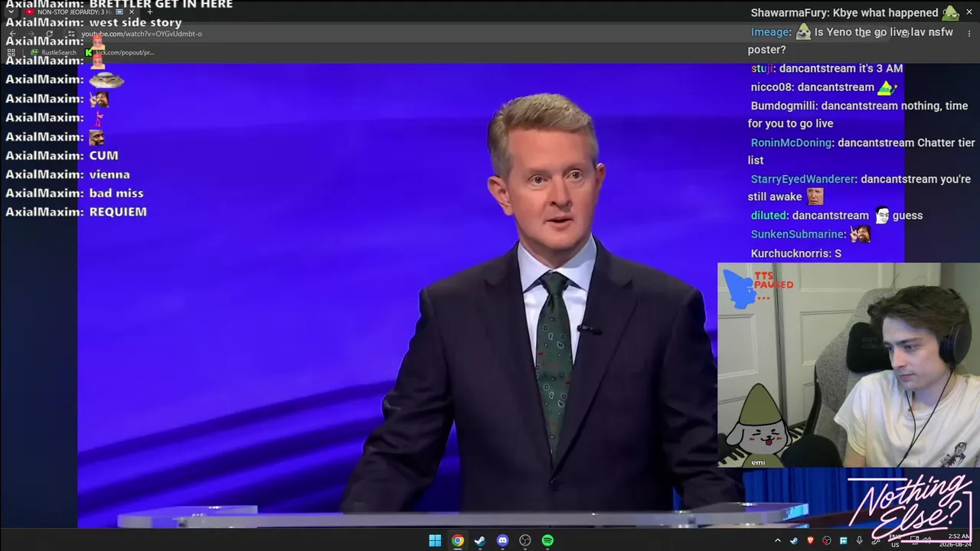
Task: Click the "TTS PAUSED" overlay label
Action: [774, 280]
